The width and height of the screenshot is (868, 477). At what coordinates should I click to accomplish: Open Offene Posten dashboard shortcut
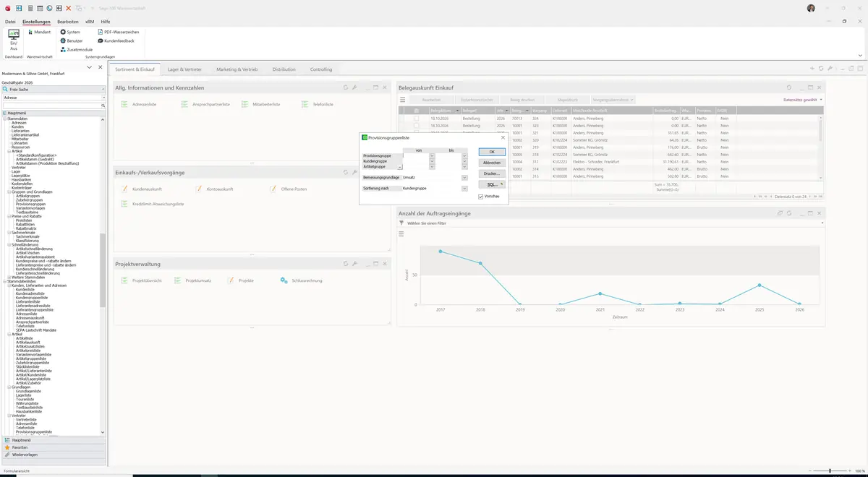click(x=289, y=189)
